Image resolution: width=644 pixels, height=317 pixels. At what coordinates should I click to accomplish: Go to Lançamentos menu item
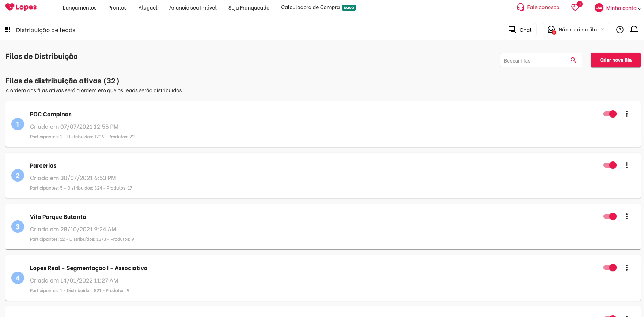click(x=80, y=8)
